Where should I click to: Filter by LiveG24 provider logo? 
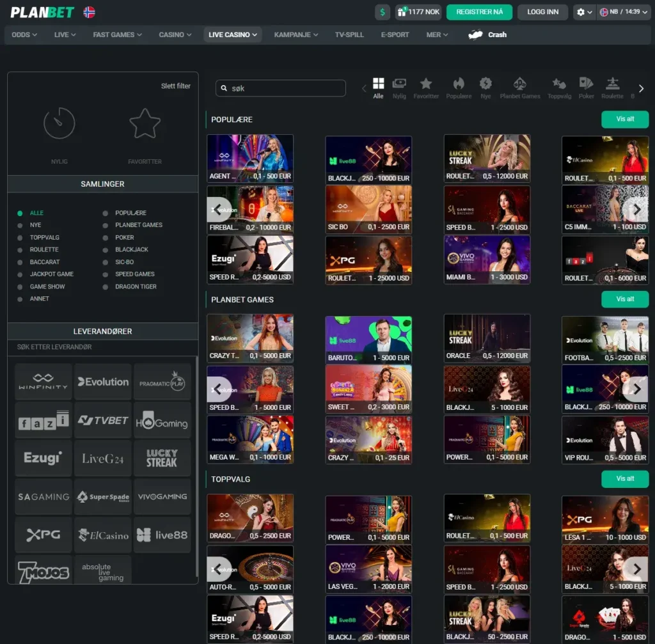[x=103, y=458]
